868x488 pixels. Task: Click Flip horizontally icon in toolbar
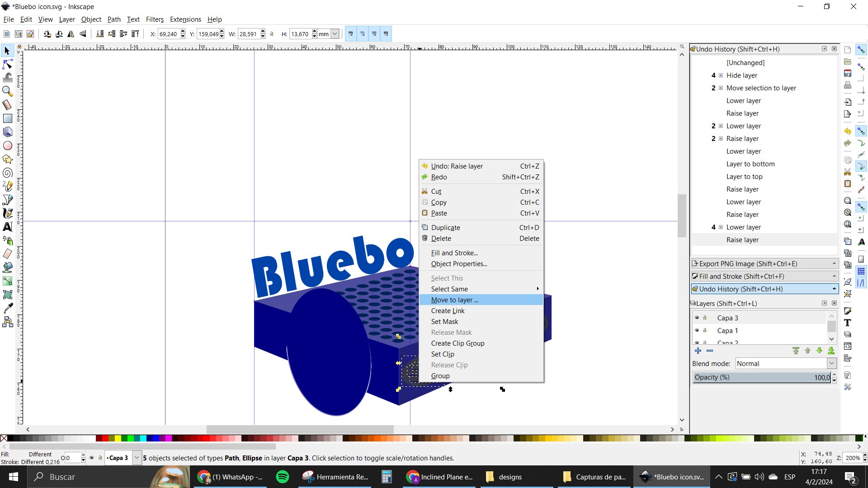click(71, 34)
